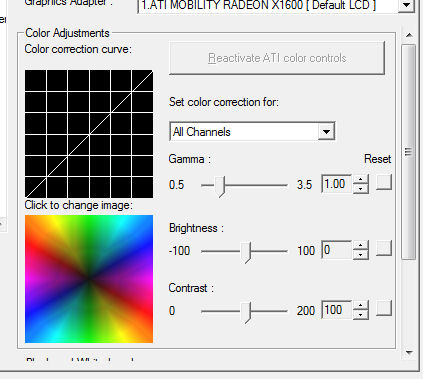Screen dimensions: 423x379
Task: Click the Gamma slider thumb
Action: coord(220,187)
